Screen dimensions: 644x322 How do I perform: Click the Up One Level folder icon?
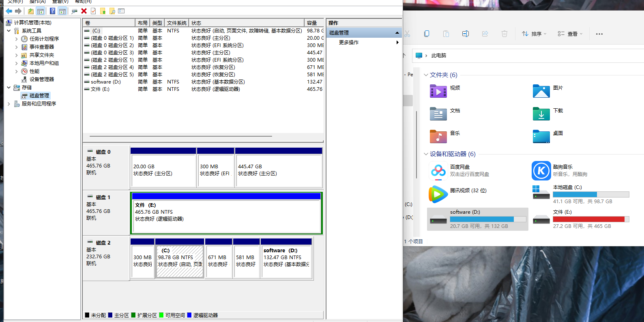click(x=31, y=11)
